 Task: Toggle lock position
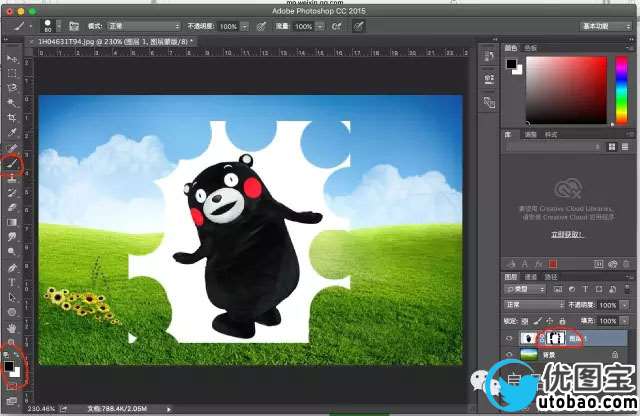coord(549,321)
